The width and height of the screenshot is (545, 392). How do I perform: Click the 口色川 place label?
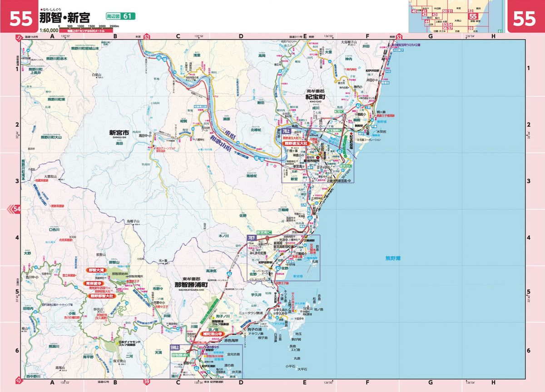point(54,230)
